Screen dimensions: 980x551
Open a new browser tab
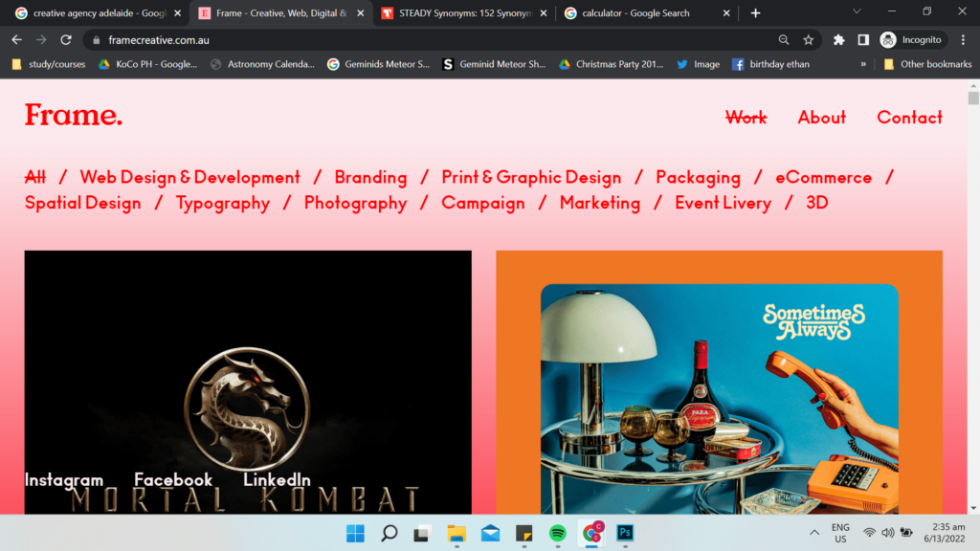[755, 13]
